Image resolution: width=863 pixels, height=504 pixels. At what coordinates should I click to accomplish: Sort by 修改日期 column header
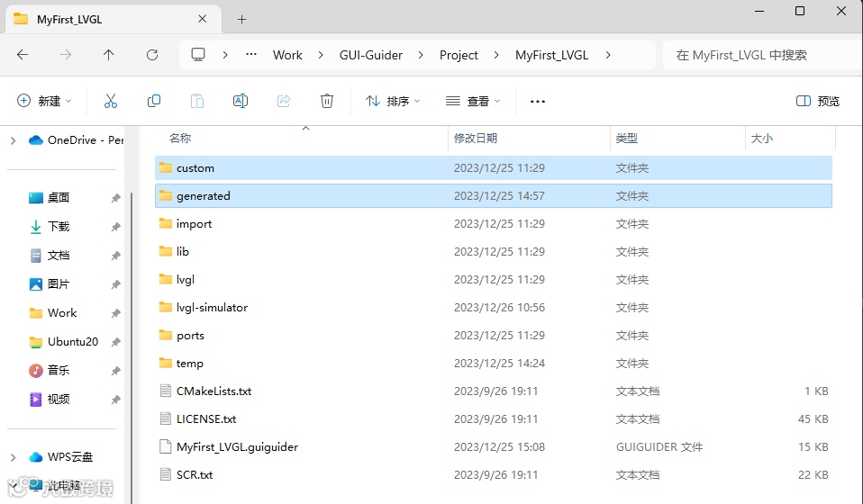click(476, 138)
